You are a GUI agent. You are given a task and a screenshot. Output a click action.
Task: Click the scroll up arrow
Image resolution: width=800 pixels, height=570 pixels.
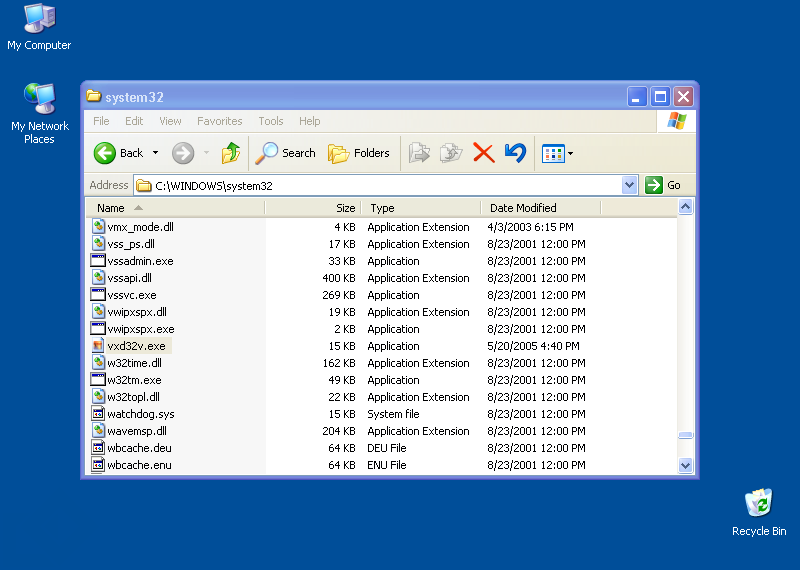685,207
